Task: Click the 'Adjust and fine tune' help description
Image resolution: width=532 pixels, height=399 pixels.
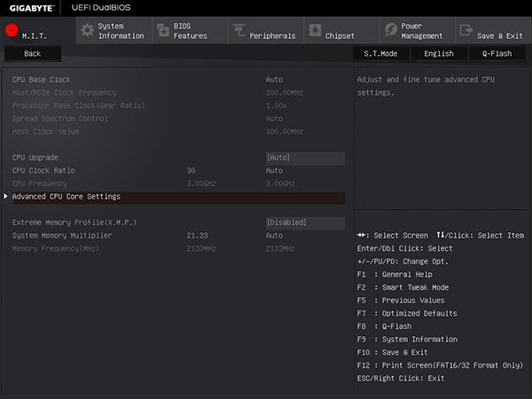Action: pyautogui.click(x=426, y=86)
